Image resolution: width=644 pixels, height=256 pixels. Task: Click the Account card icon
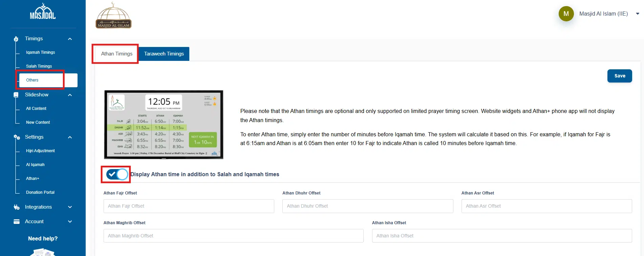(17, 222)
